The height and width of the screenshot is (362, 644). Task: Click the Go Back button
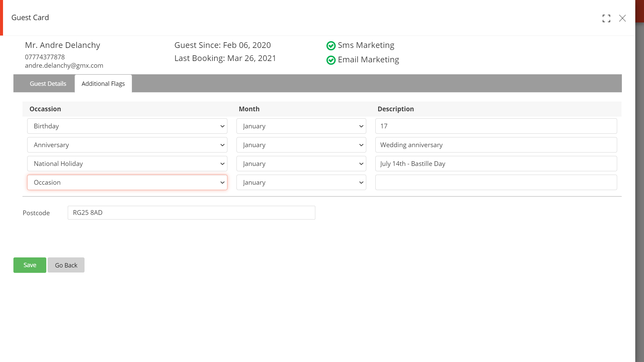point(66,265)
